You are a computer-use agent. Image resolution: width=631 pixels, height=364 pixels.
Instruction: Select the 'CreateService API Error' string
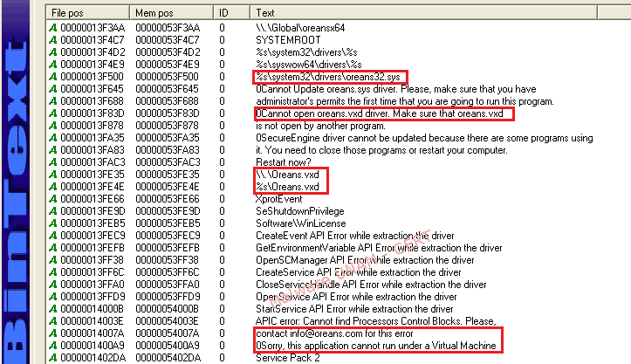[x=358, y=272]
